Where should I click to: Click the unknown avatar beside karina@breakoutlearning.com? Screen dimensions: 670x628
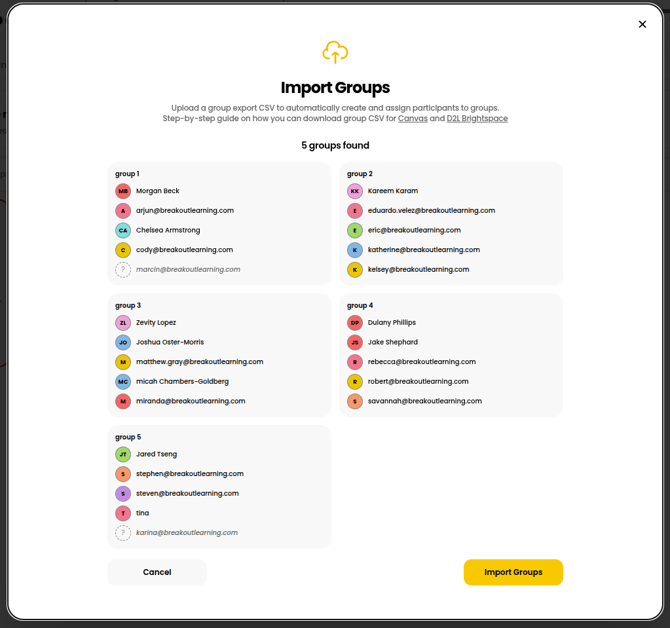123,533
